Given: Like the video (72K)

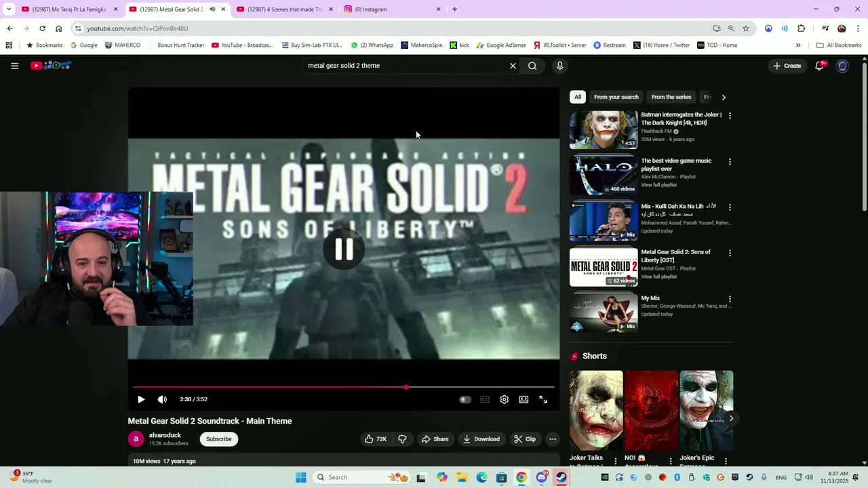Looking at the screenshot, I should pos(376,439).
